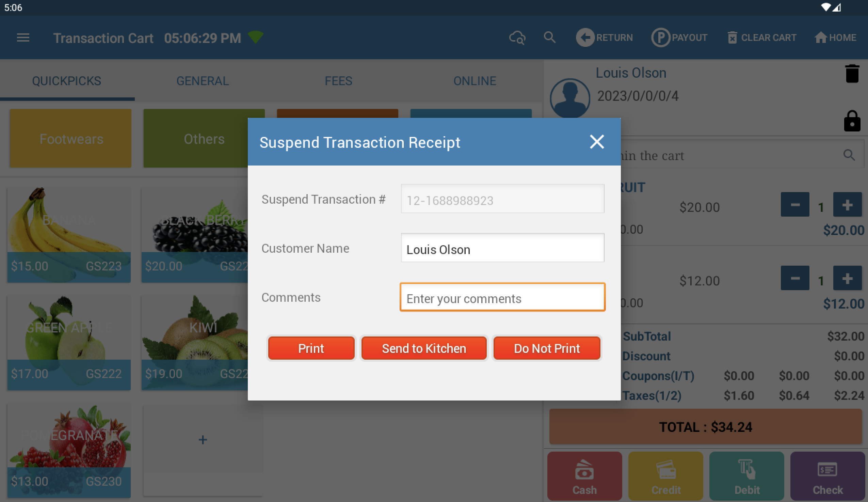This screenshot has width=868, height=502.
Task: Open the navigation drawer menu
Action: tap(23, 38)
